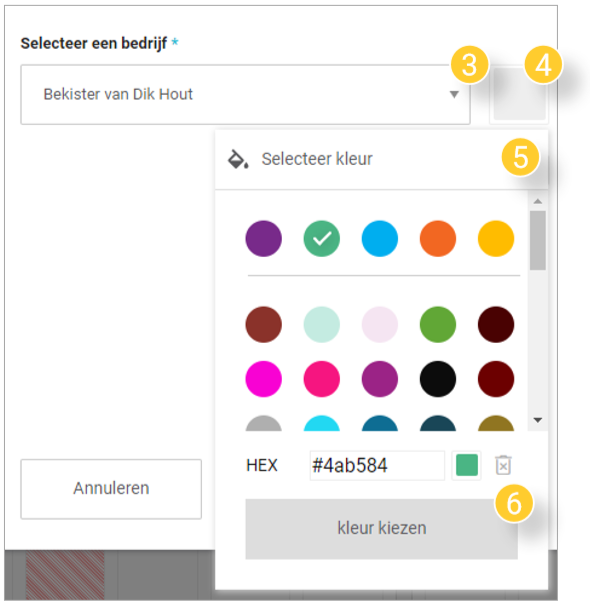Click the trash icon next to HEX field
590x605 pixels.
503,465
